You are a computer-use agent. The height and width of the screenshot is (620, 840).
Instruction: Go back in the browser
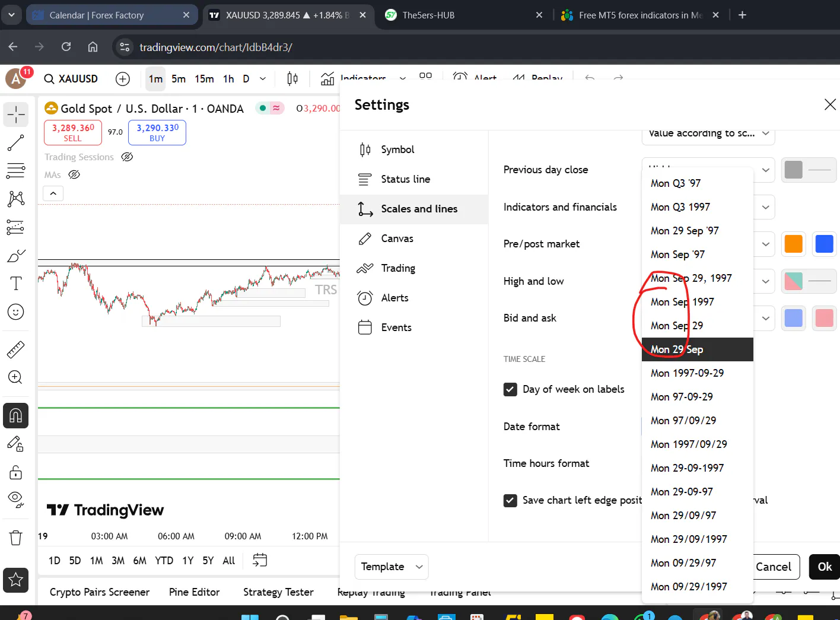[13, 47]
